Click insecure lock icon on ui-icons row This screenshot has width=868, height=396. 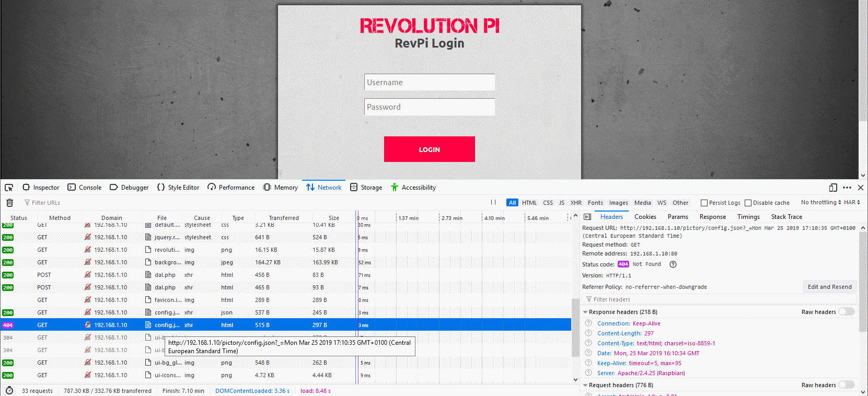pos(88,375)
